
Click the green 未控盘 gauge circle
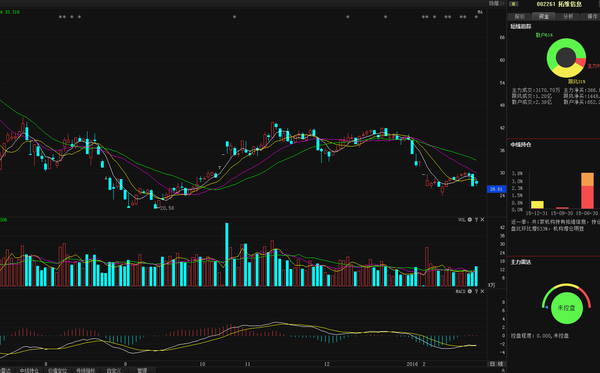tap(566, 308)
